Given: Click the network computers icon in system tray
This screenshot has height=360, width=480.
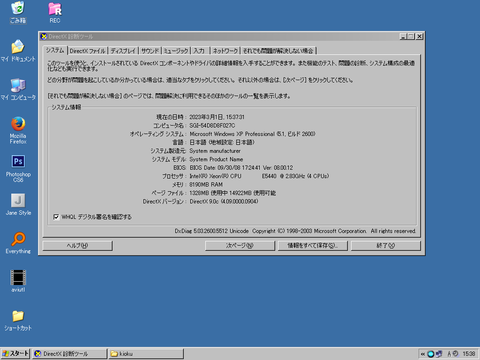Looking at the screenshot, I should [x=439, y=354].
